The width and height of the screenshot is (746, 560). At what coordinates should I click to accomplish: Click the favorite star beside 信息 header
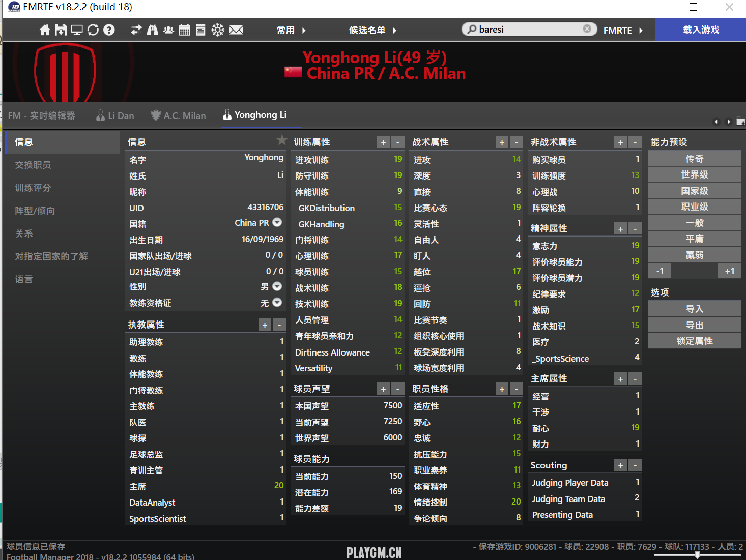pos(282,140)
